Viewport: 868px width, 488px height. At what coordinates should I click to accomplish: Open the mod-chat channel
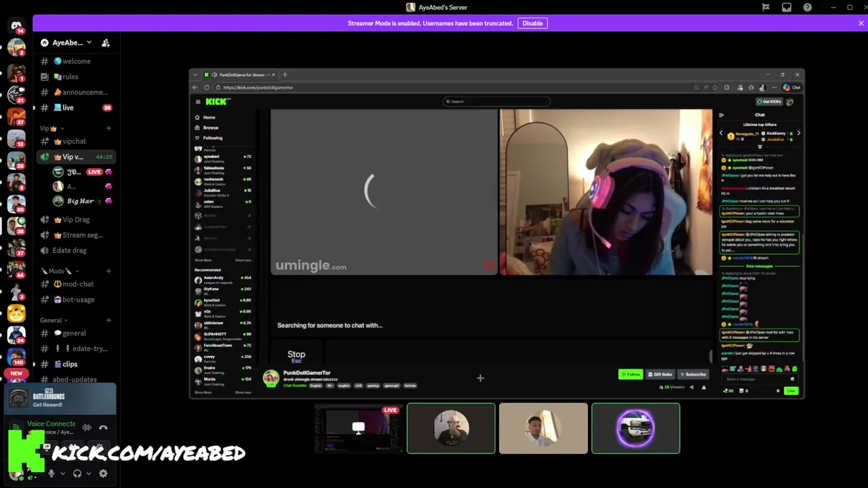point(75,284)
